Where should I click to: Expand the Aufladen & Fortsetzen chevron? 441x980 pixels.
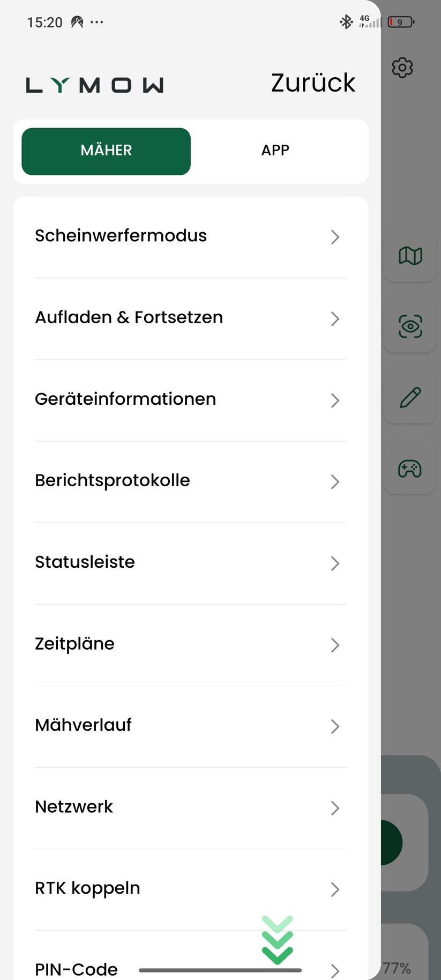335,318
